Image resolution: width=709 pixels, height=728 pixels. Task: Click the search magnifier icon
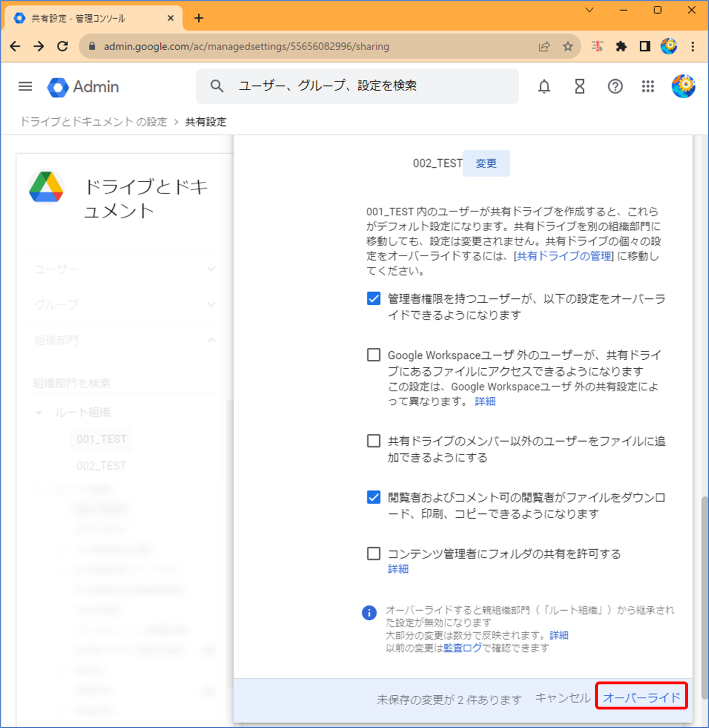[217, 86]
